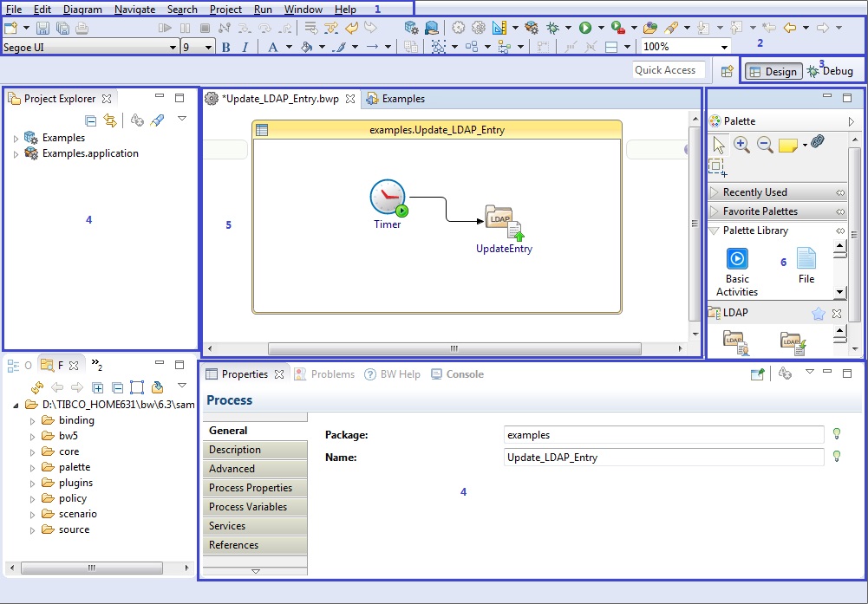The image size is (868, 604).
Task: Switch to the Design perspective
Action: [x=773, y=71]
